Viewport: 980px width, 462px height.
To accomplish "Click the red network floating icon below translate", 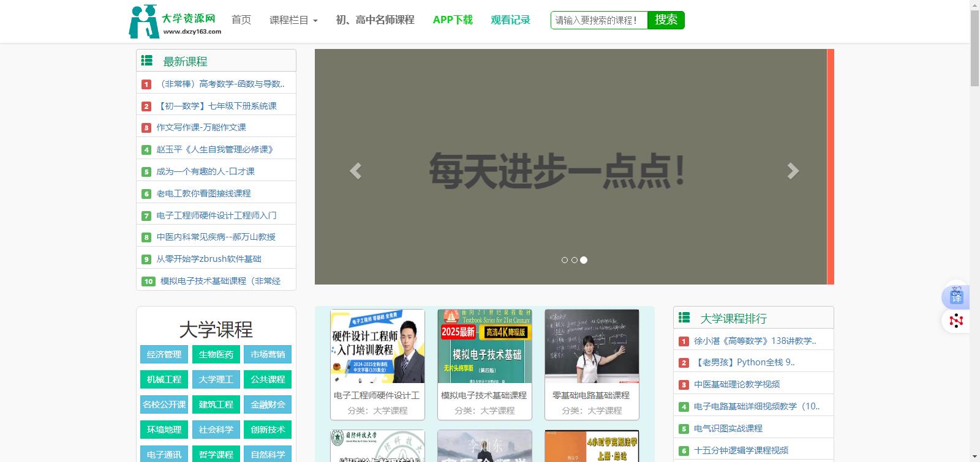I will click(956, 321).
